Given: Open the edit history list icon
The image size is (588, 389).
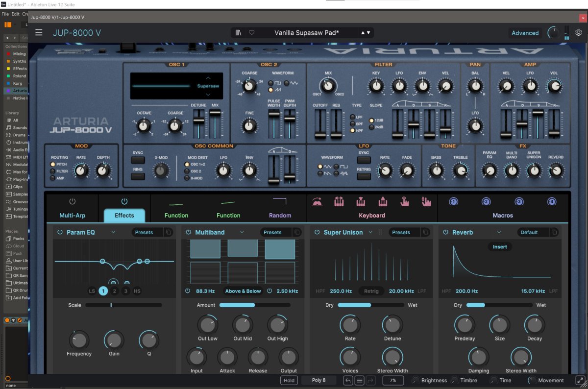Looking at the screenshot, I should point(359,380).
